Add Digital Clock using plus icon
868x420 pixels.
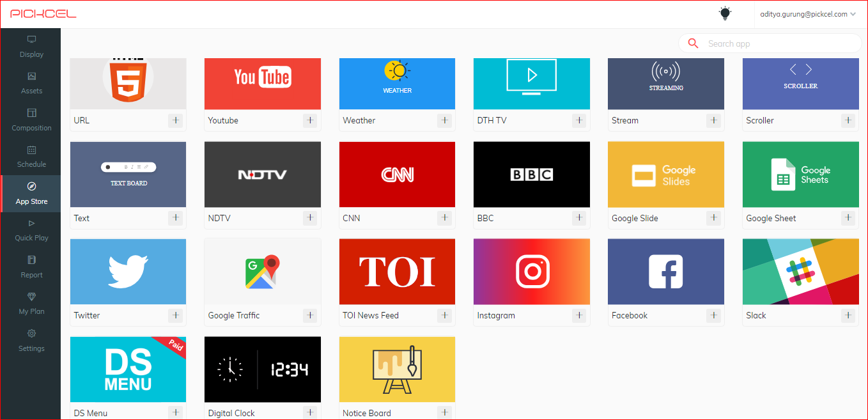click(310, 412)
